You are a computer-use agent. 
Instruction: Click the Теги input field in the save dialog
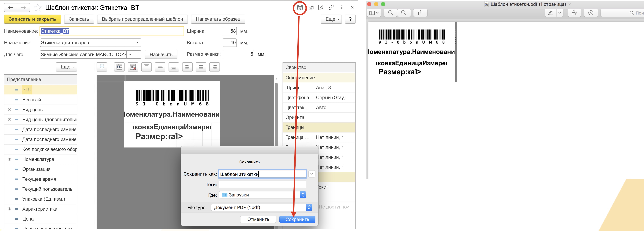coord(262,184)
